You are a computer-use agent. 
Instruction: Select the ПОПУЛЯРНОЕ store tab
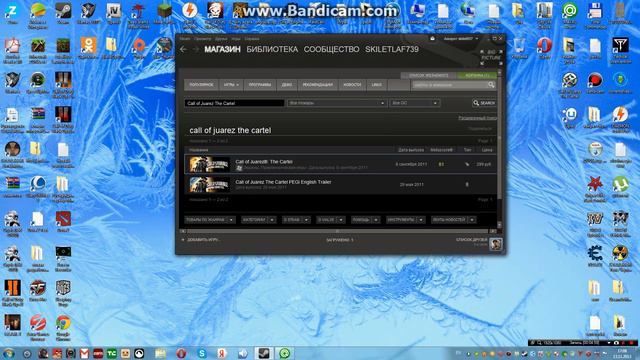[201, 85]
